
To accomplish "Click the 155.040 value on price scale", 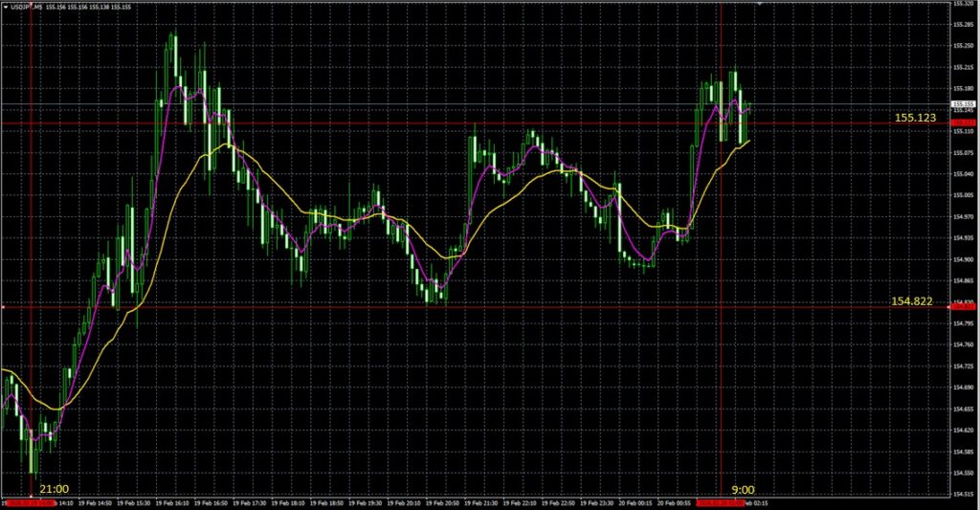I will pos(963,174).
